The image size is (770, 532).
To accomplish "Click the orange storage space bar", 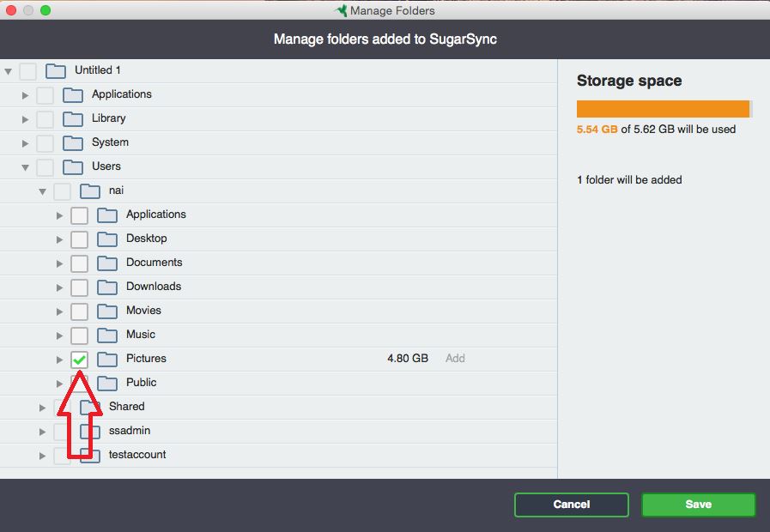I will click(x=663, y=108).
